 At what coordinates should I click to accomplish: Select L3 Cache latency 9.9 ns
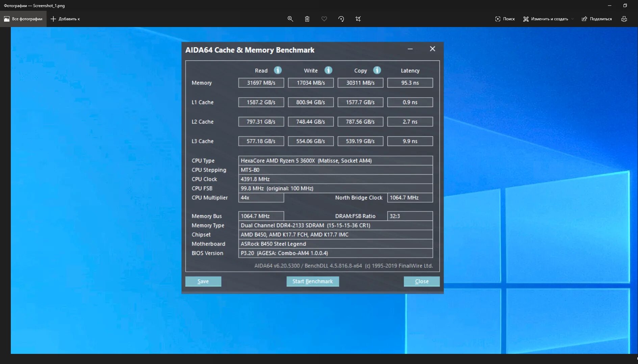pyautogui.click(x=410, y=141)
